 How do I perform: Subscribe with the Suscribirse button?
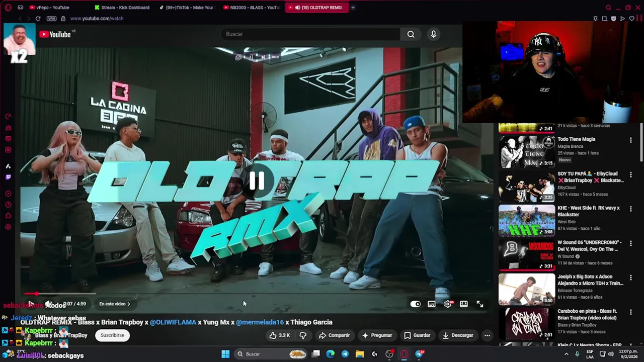coord(112,335)
